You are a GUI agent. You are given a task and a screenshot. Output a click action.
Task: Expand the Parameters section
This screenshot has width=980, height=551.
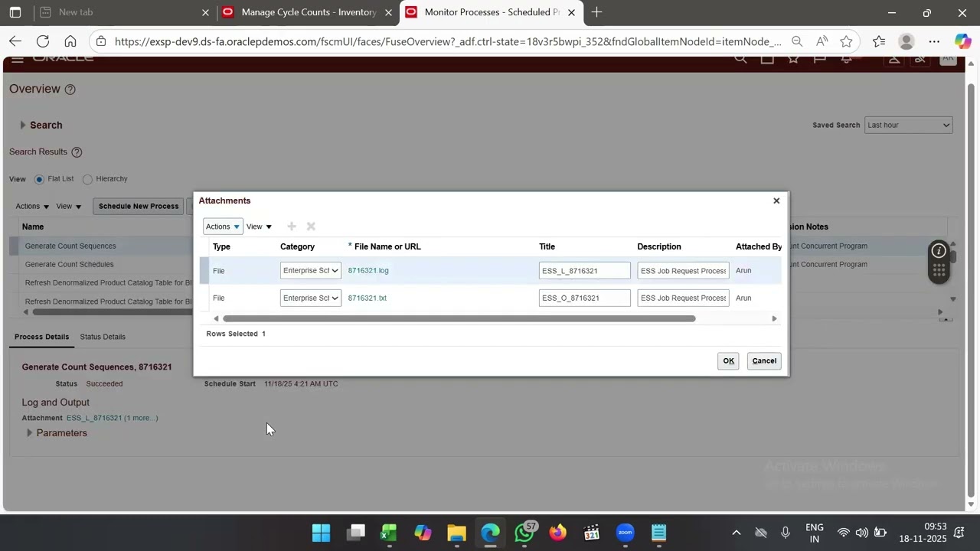point(29,433)
